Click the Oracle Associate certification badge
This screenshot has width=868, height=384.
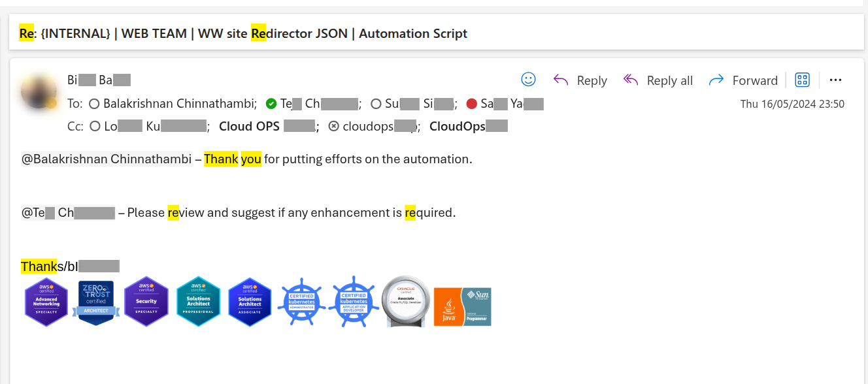pos(405,302)
